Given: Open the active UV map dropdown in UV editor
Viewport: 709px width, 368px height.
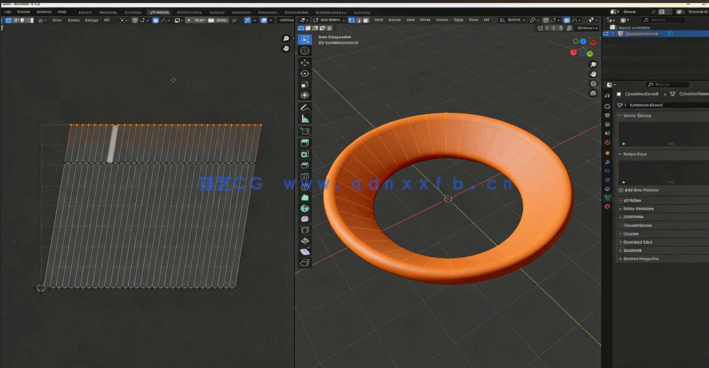Looking at the screenshot, I should click(286, 20).
